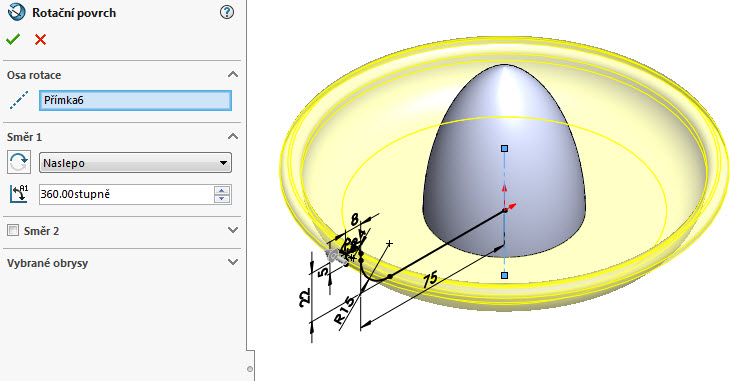Collapse the Směr 1 section
Image resolution: width=750 pixels, height=381 pixels.
point(232,137)
